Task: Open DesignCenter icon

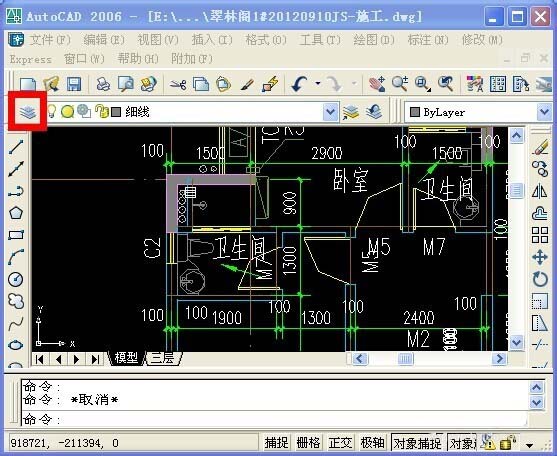Action: point(498,84)
